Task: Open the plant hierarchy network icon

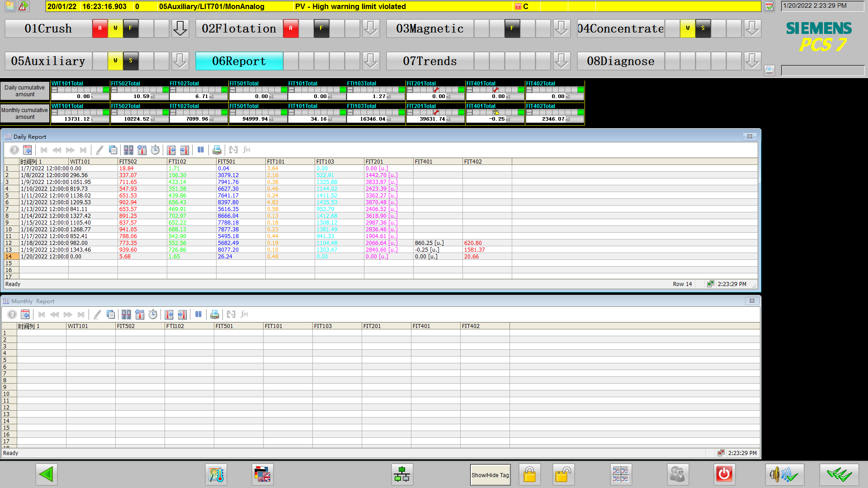Action: [x=401, y=474]
